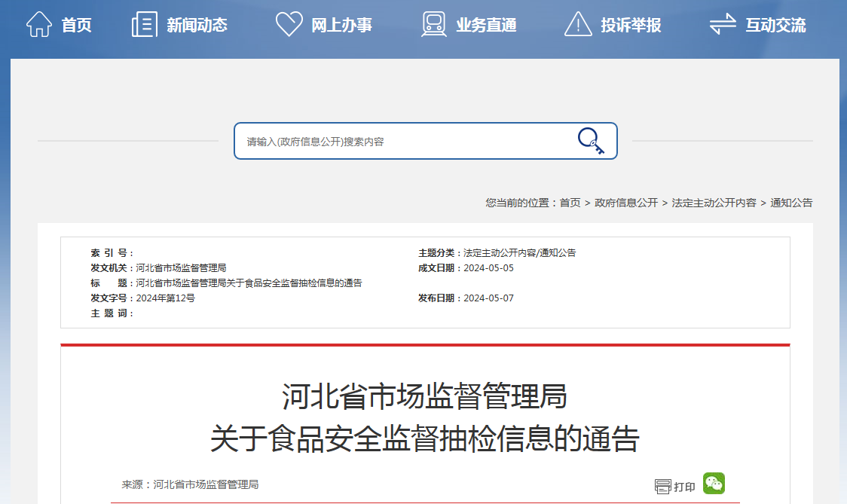Select 主题分类 value 法定主动公开内容/通知公告
Viewport: 847px width, 504px height.
click(x=520, y=253)
